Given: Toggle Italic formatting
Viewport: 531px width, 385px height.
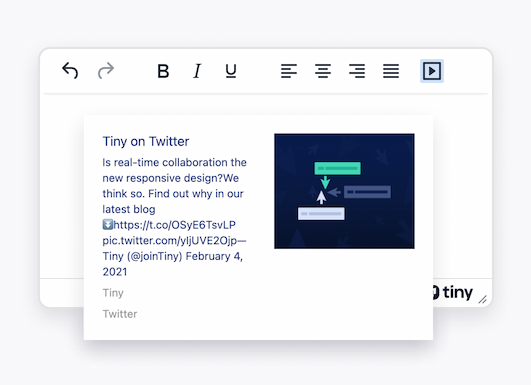Looking at the screenshot, I should (x=197, y=71).
